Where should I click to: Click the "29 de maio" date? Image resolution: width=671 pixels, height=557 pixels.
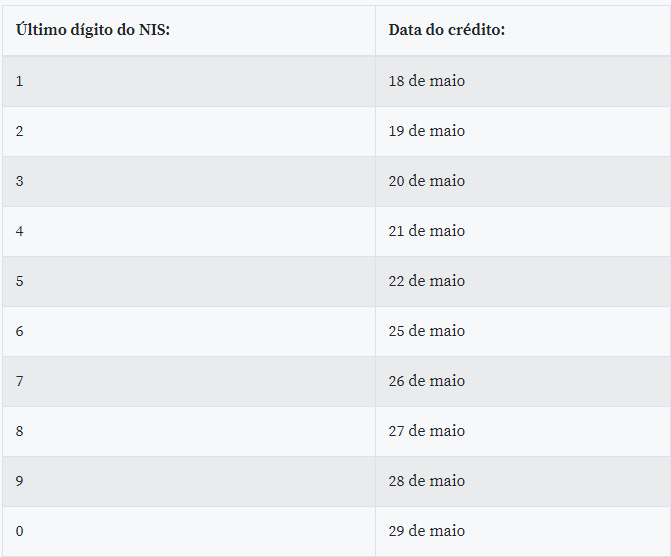point(426,531)
